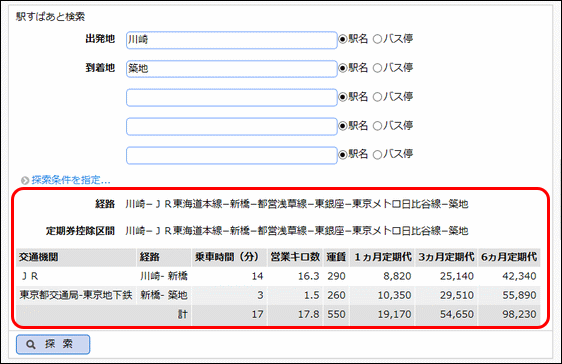Select バス停 radio for 到着地

377,68
